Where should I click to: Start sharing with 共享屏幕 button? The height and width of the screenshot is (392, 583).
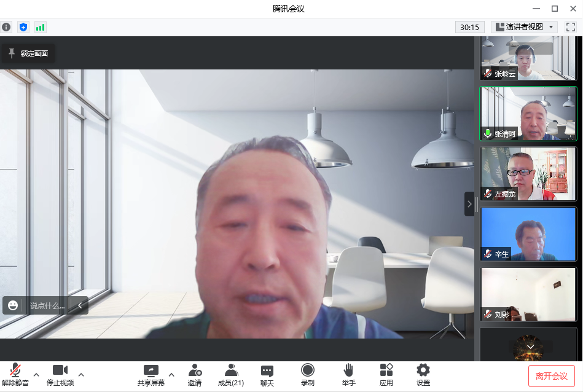151,375
